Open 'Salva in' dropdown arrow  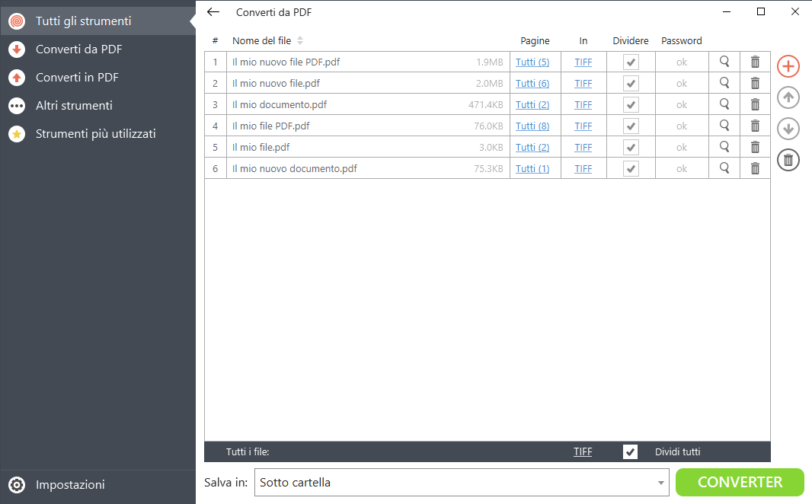click(x=660, y=483)
